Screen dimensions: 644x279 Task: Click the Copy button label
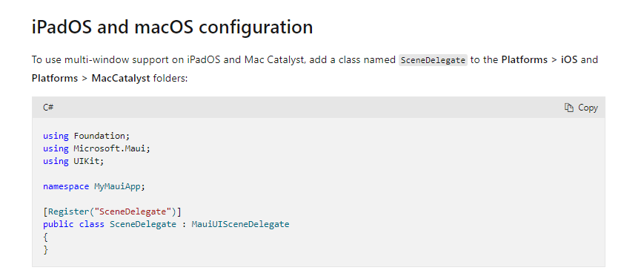tap(588, 108)
